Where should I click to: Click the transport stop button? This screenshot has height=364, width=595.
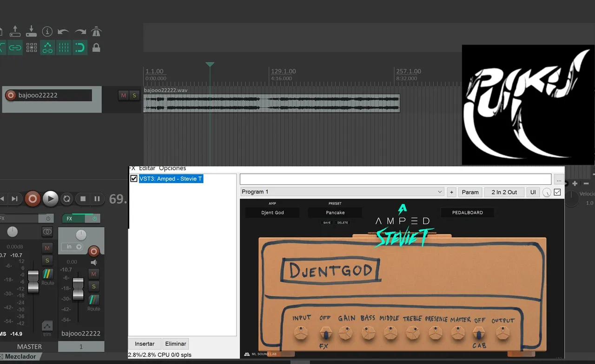83,199
